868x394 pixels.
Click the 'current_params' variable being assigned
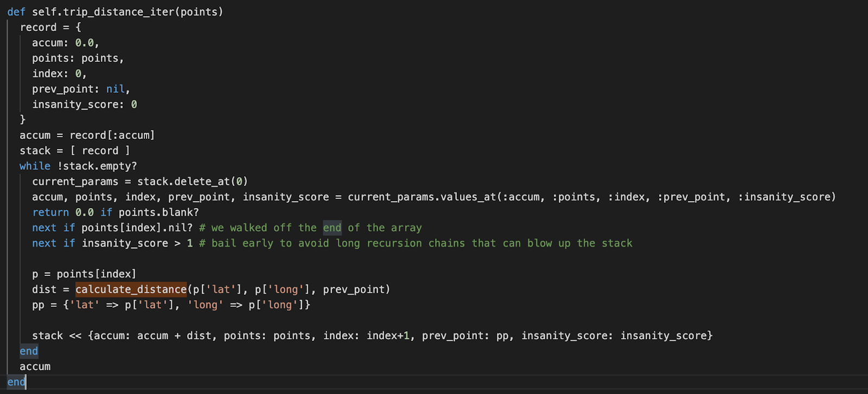(75, 182)
